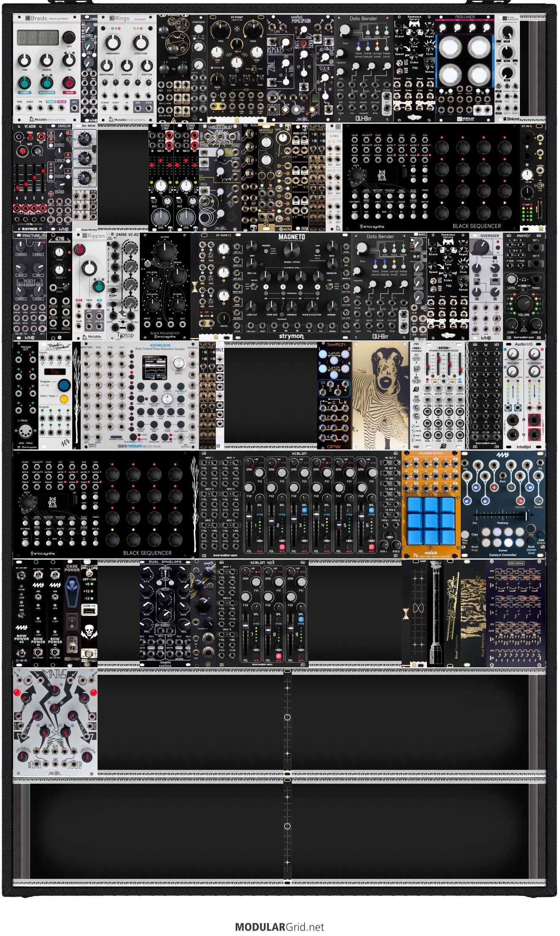Select the PER4MER module

[x=465, y=68]
